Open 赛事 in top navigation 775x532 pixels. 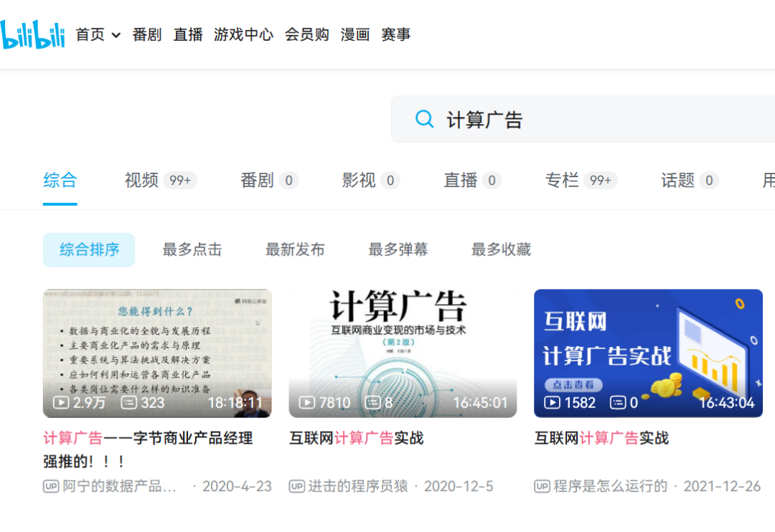[x=396, y=34]
